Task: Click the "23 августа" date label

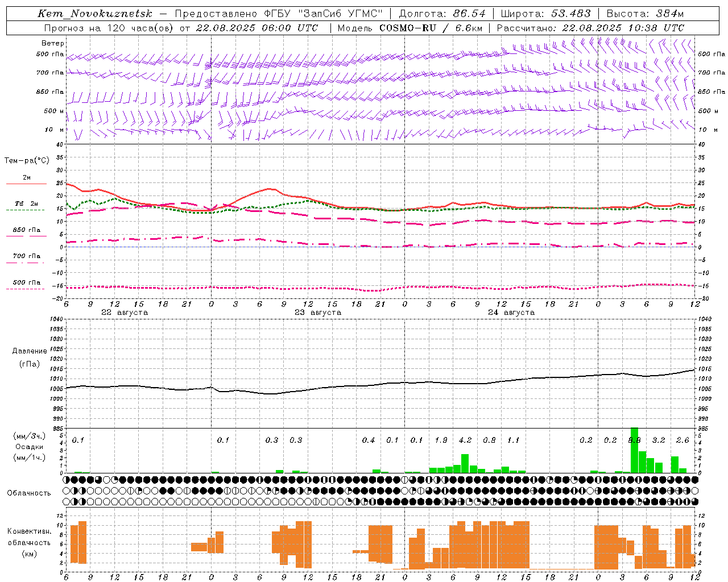Action: coord(318,313)
